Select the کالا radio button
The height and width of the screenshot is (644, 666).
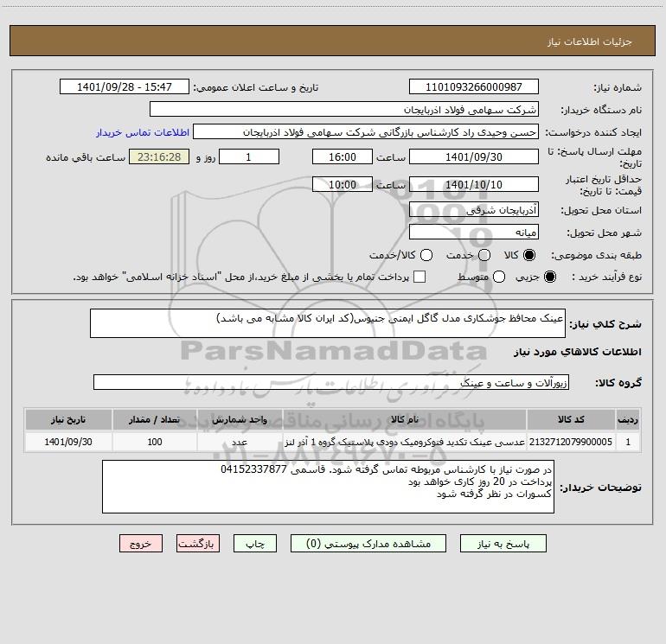[x=529, y=255]
